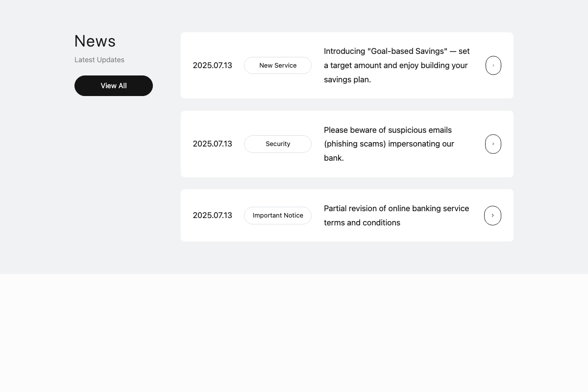
Task: Read the suspicious emails phishing warning headline
Action: coord(389,144)
